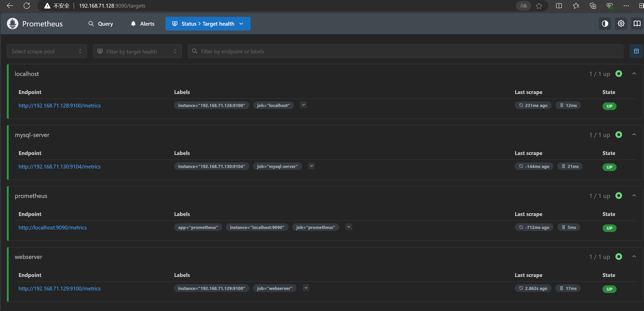Collapse the localhost scrape pool

click(634, 74)
